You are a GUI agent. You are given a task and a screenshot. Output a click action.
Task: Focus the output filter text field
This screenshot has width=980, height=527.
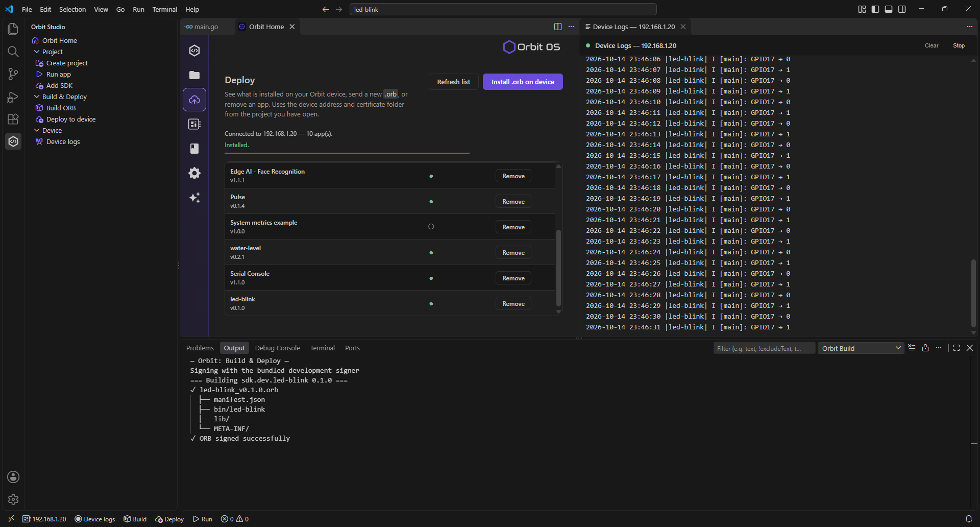[764, 348]
